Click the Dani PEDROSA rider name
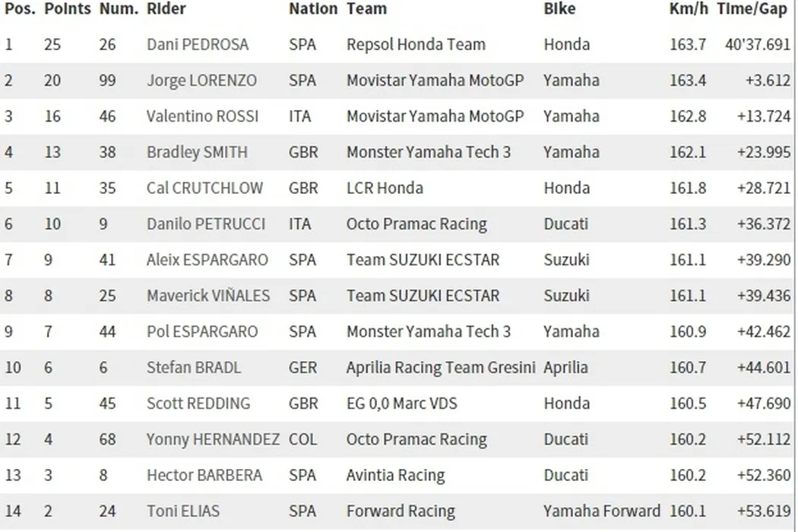The width and height of the screenshot is (798, 532). pyautogui.click(x=198, y=44)
